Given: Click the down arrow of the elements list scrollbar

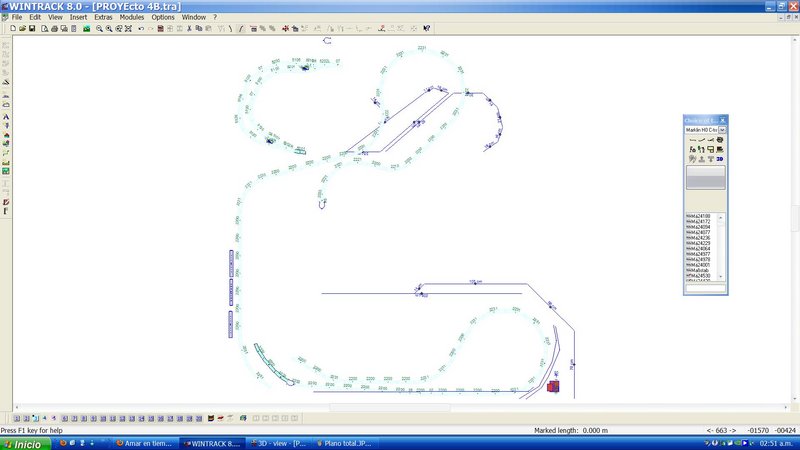Looking at the screenshot, I should click(x=721, y=277).
